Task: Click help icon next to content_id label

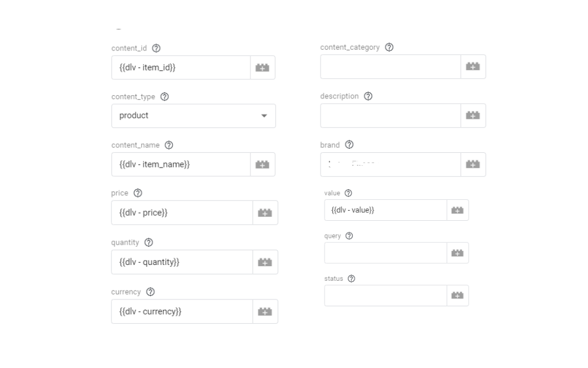Action: pos(156,48)
